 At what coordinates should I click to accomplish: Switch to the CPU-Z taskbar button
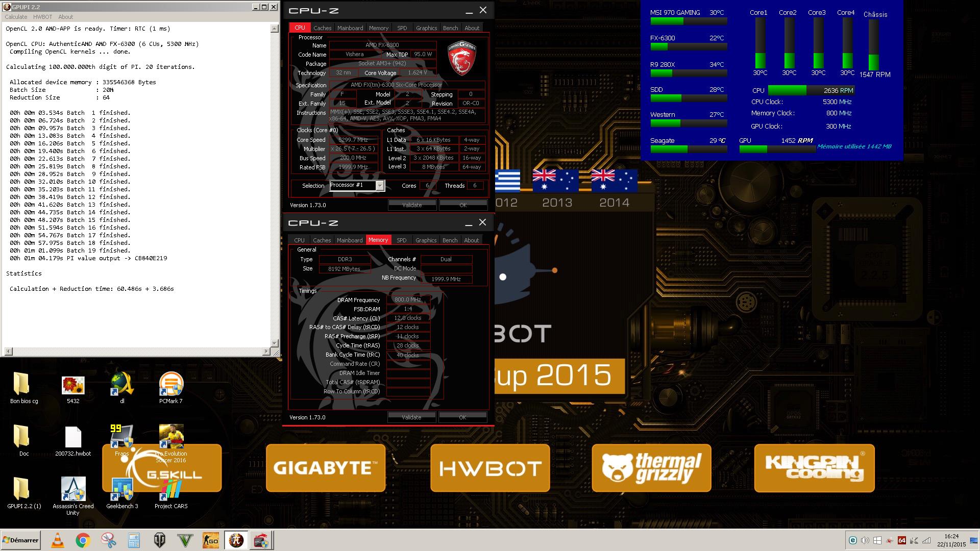261,540
